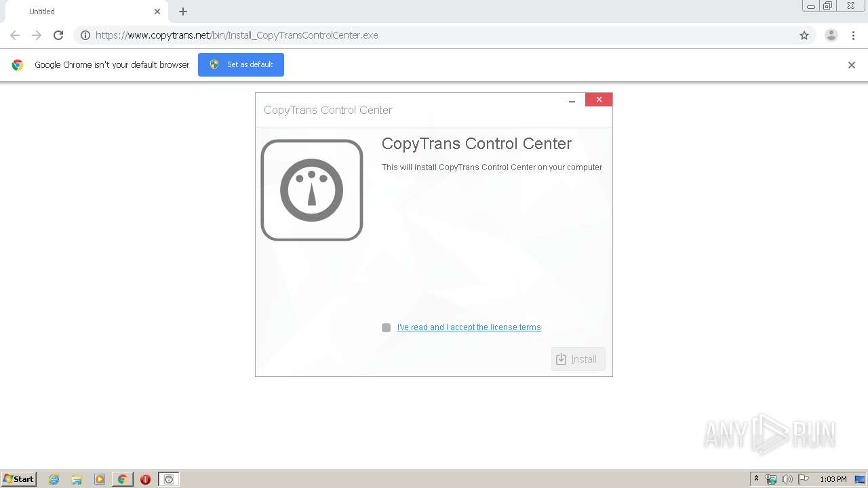Open the Chrome three-dot menu

click(853, 35)
